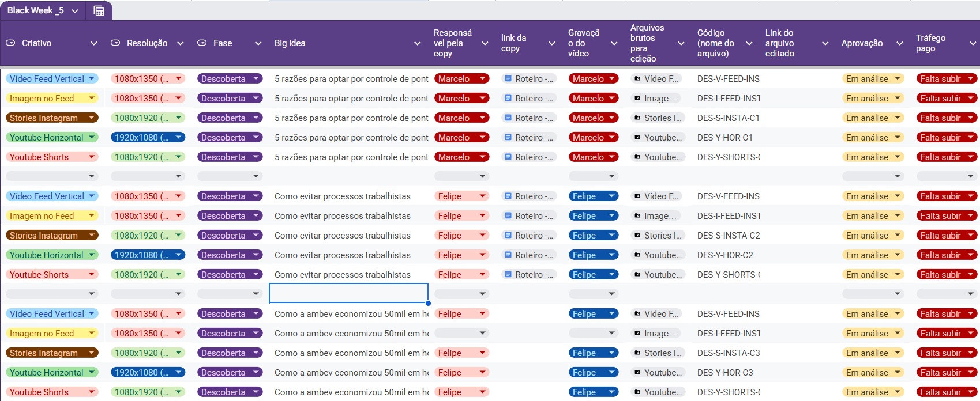
Task: Open the Em análise dropdown in the DES-Y-HOR-C3 row
Action: pos(873,373)
